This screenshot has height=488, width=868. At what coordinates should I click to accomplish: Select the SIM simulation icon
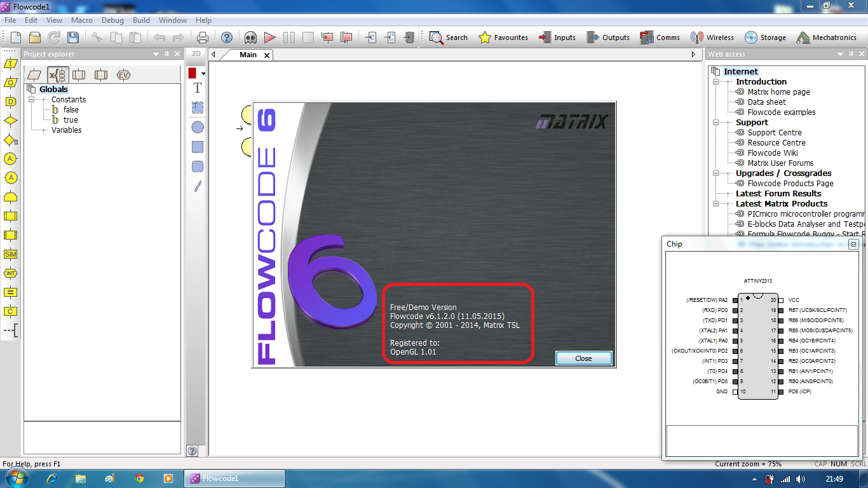[x=10, y=254]
